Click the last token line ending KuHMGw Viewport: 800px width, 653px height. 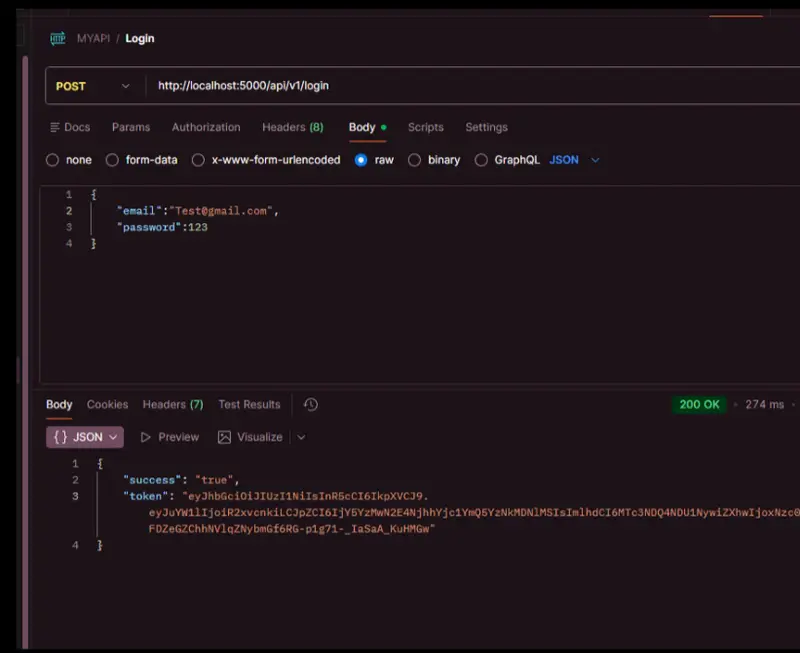tap(291, 529)
